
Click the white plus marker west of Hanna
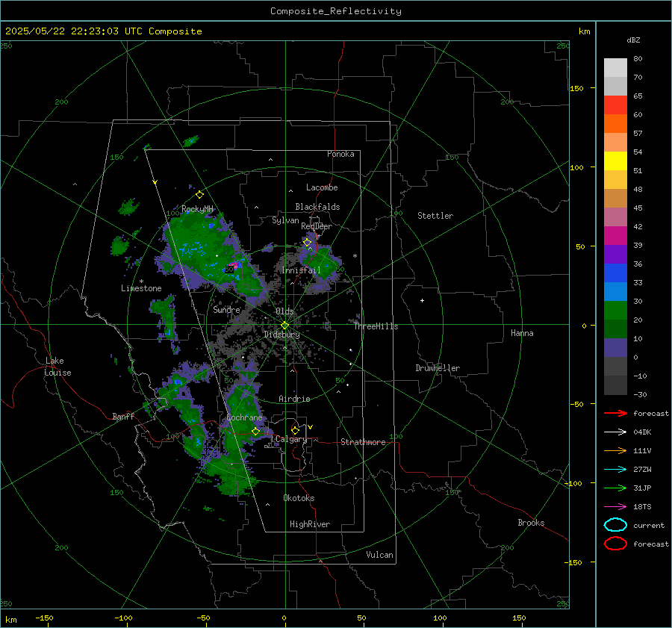[422, 300]
